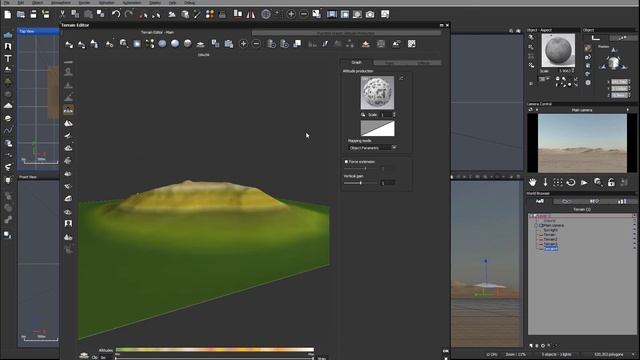
Task: Toggle visibility marker on Terrain4 row
Action: coord(634,248)
